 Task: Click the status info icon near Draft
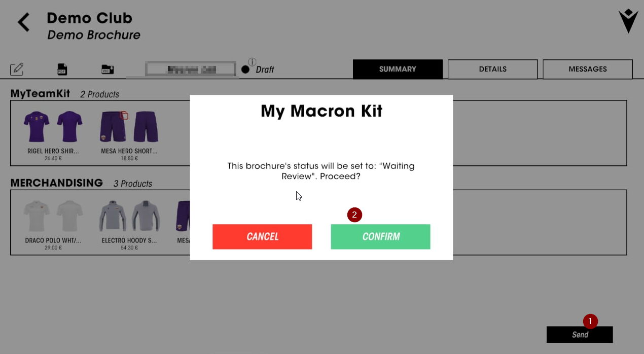pyautogui.click(x=252, y=62)
